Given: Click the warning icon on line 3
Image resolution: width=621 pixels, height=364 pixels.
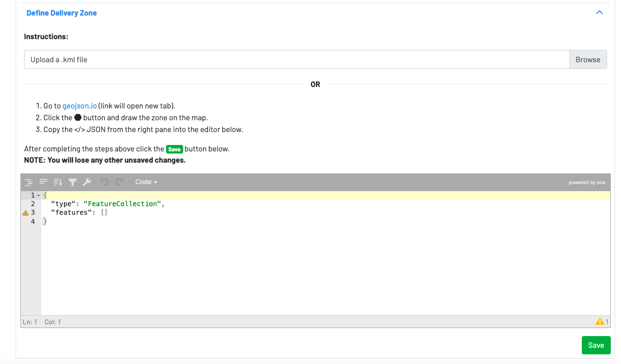Looking at the screenshot, I should coord(25,213).
